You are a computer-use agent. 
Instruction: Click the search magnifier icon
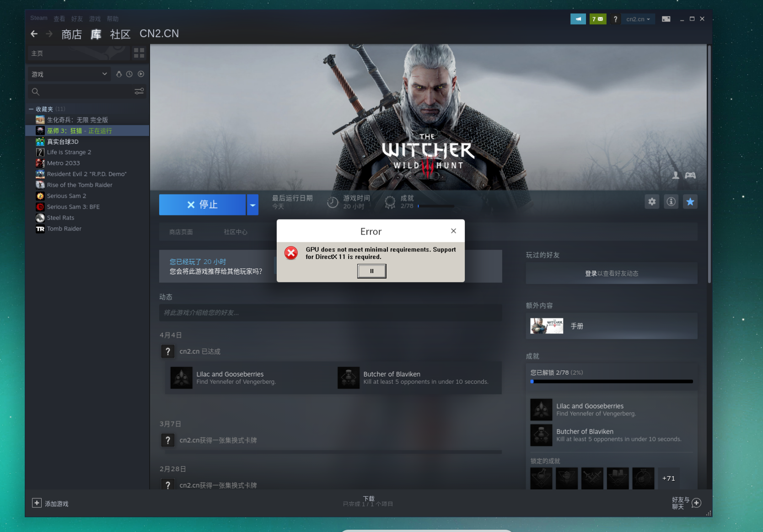click(36, 92)
